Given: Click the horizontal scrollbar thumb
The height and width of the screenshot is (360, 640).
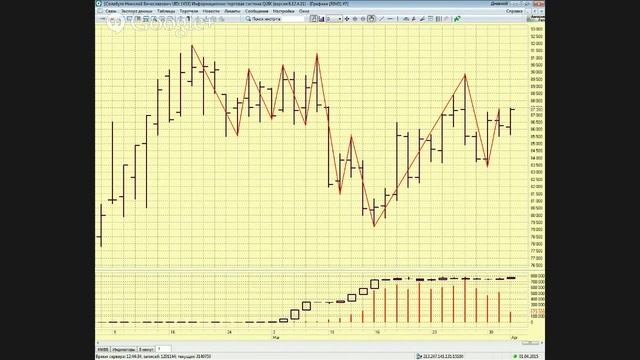Looking at the screenshot, I should click(530, 343).
